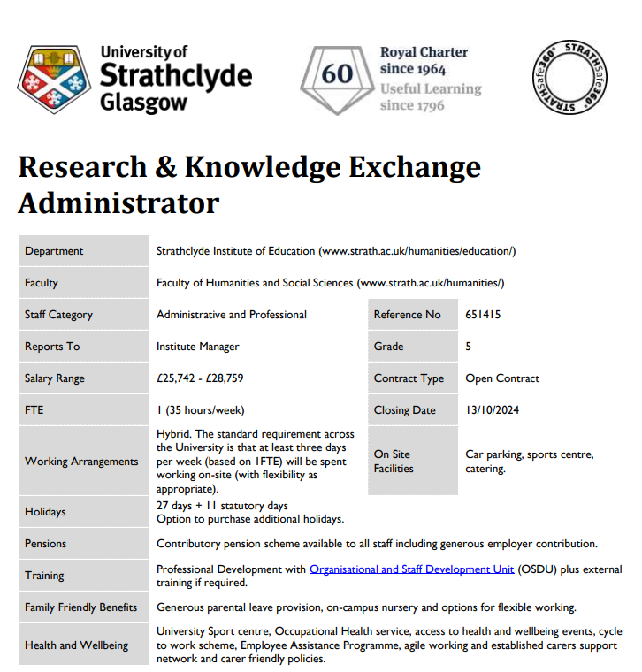Click the 'FTE' label cell
The image size is (642, 672).
(84, 409)
